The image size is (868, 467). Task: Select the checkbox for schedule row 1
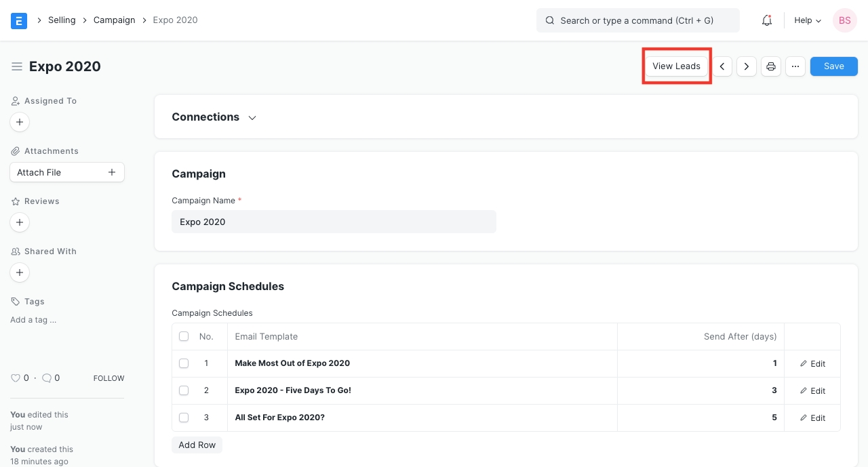point(184,363)
